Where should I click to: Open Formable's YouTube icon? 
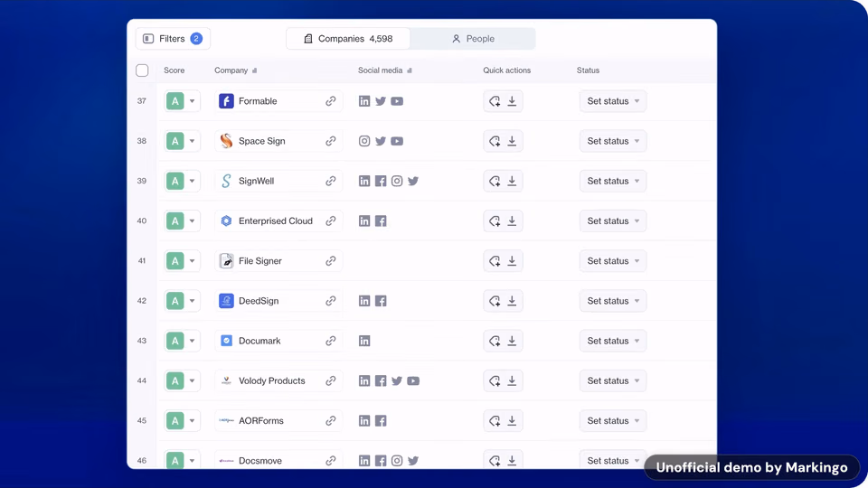click(x=397, y=101)
